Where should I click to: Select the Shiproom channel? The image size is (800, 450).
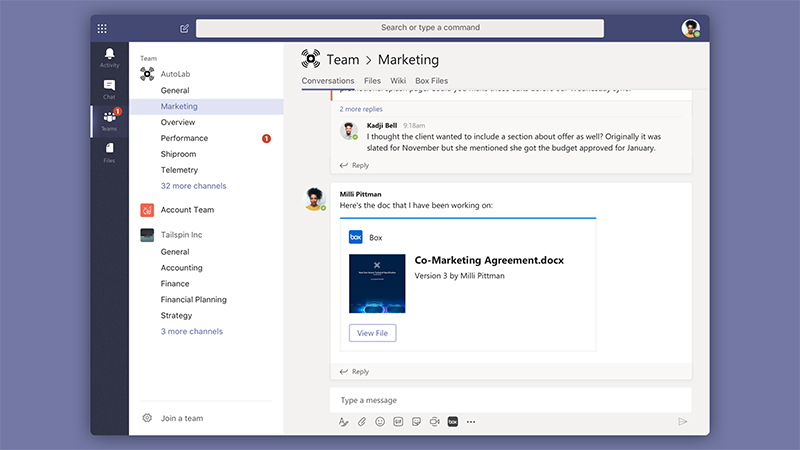178,154
